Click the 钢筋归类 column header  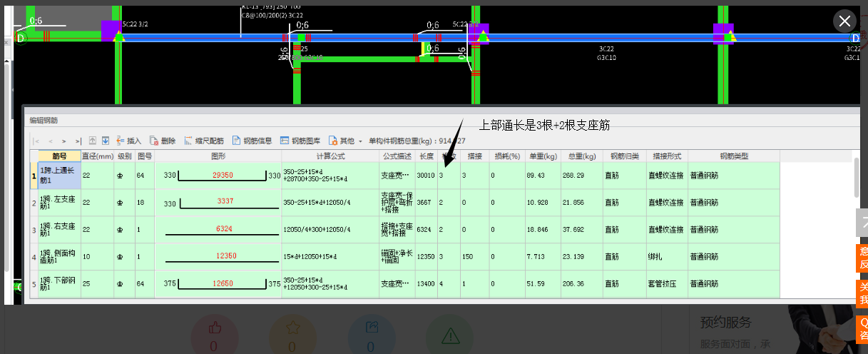[624, 156]
